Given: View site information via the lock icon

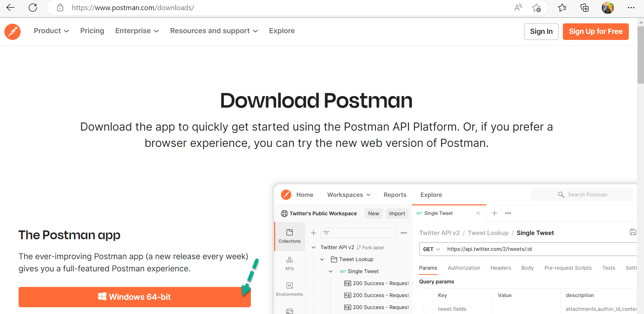Looking at the screenshot, I should (60, 7).
